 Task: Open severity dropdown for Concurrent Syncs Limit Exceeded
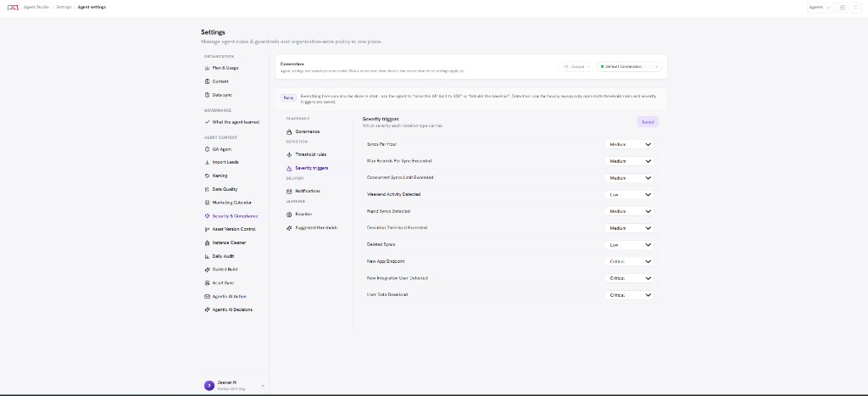(630, 178)
